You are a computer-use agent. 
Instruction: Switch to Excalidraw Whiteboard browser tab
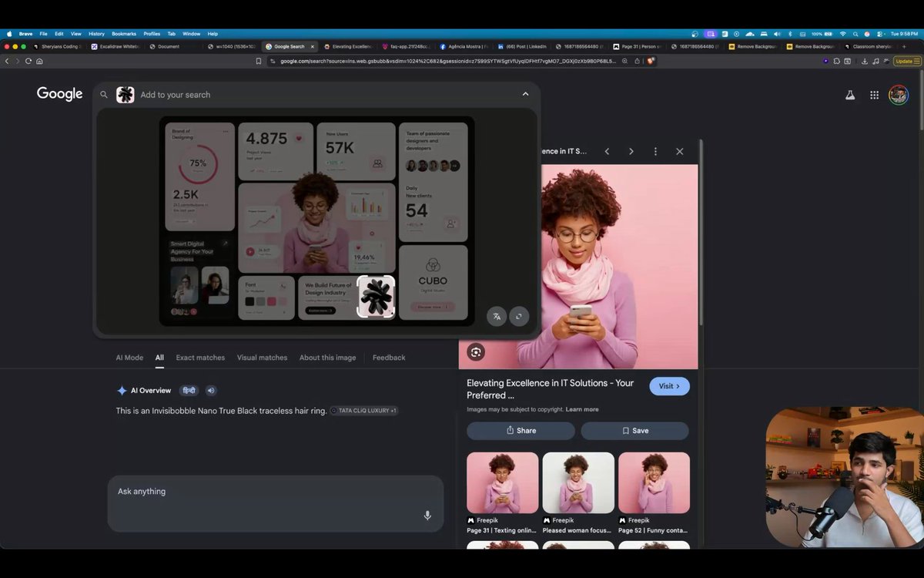[115, 46]
